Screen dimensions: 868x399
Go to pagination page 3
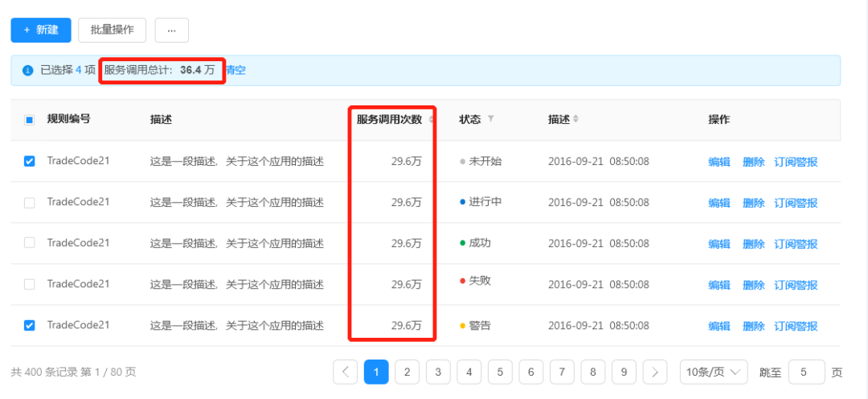point(439,372)
